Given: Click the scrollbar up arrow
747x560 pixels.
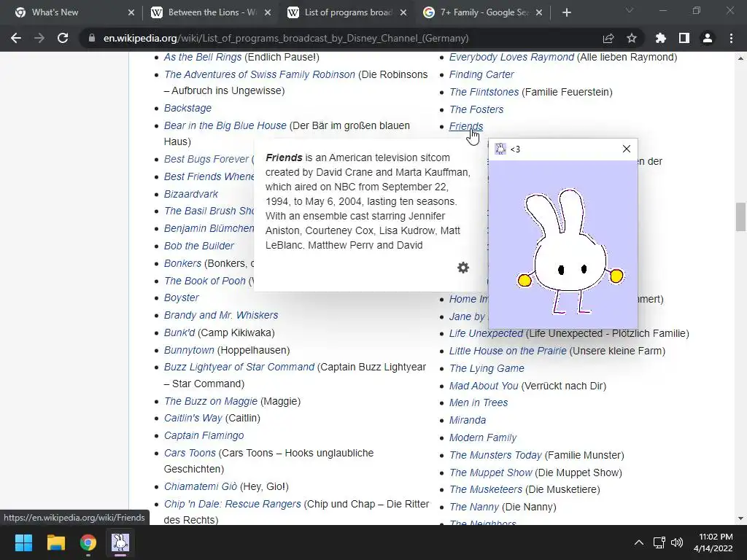Looking at the screenshot, I should 740,58.
